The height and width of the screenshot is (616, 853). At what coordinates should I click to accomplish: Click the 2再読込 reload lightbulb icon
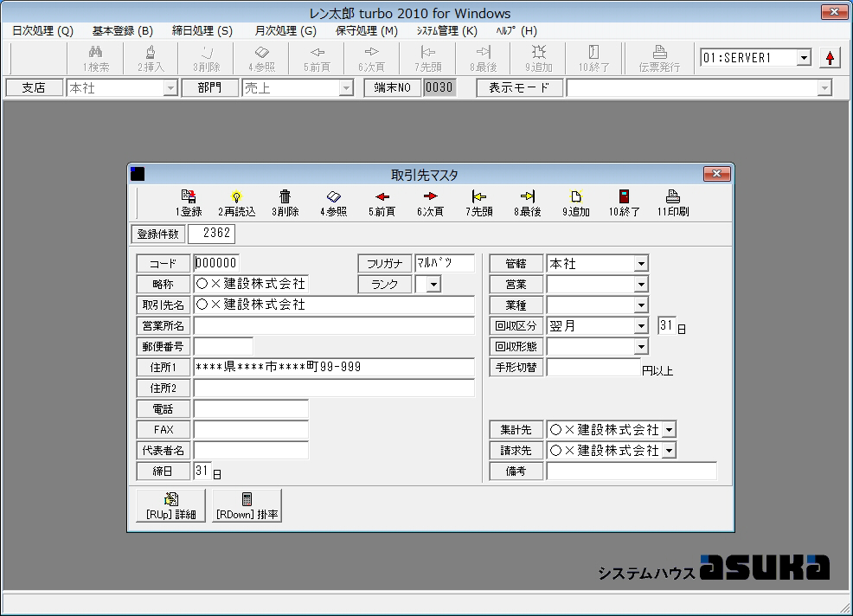pos(236,202)
